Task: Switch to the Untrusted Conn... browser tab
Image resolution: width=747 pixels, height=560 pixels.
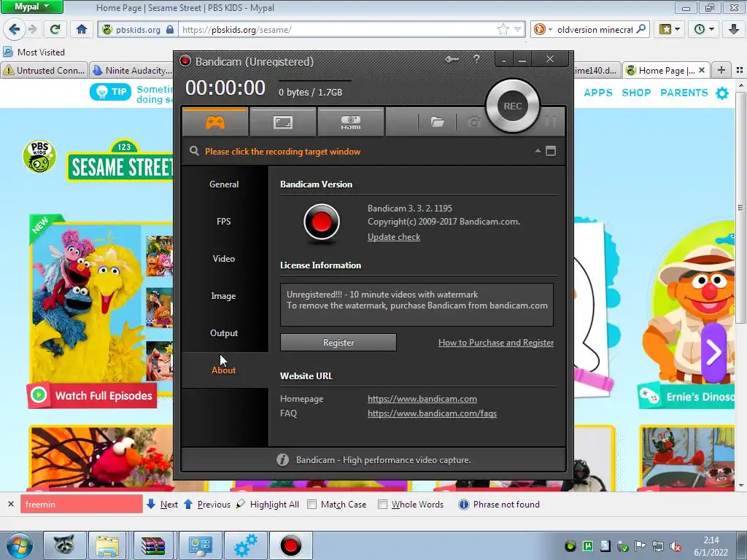Action: [x=44, y=71]
